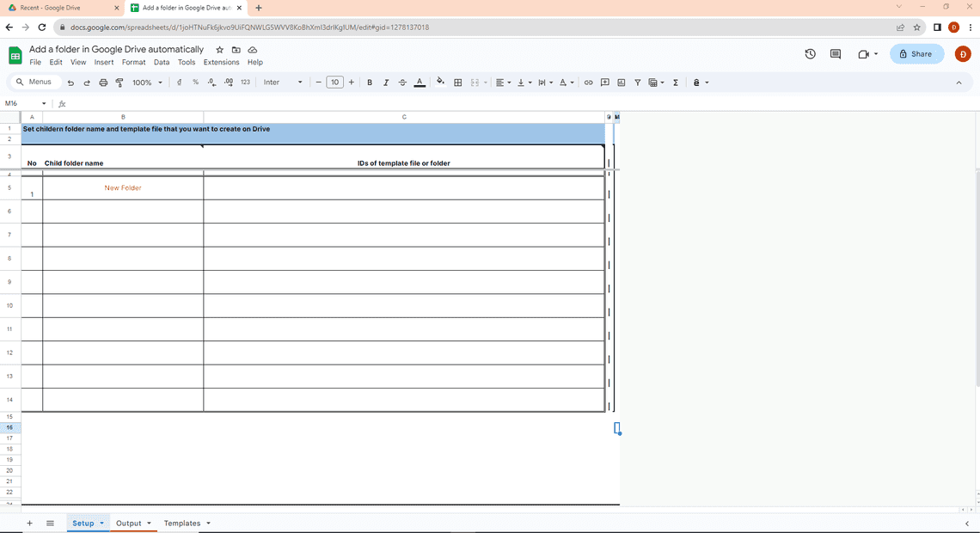Open the comments panel icon
The height and width of the screenshot is (533, 980).
835,54
